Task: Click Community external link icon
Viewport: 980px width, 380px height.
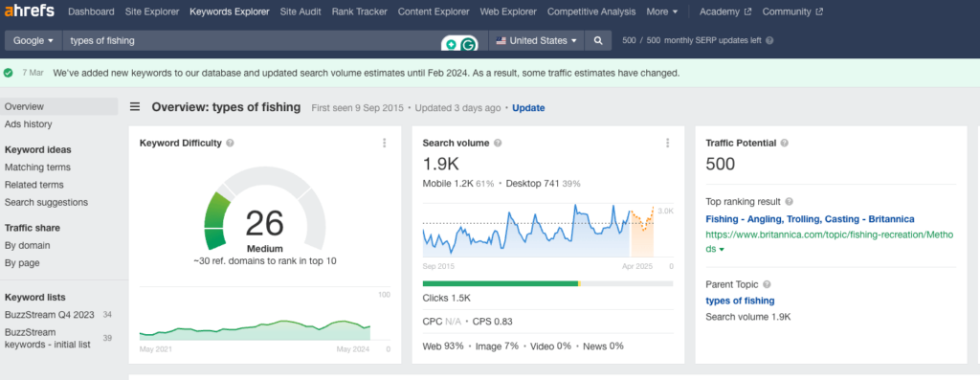Action: [819, 11]
